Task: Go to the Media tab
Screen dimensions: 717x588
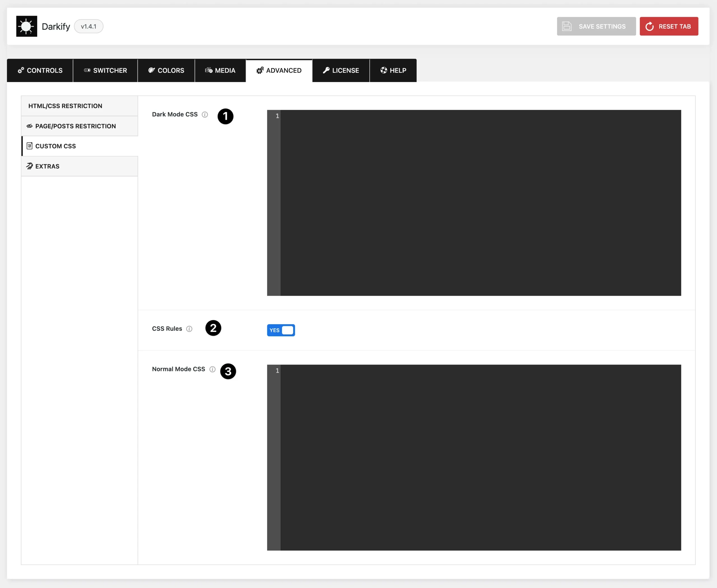Action: pyautogui.click(x=220, y=71)
